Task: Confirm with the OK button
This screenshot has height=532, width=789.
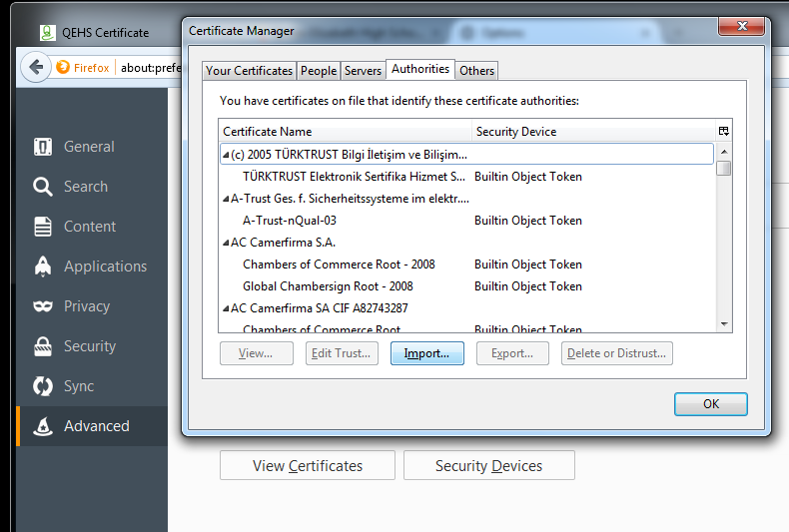Action: (710, 404)
